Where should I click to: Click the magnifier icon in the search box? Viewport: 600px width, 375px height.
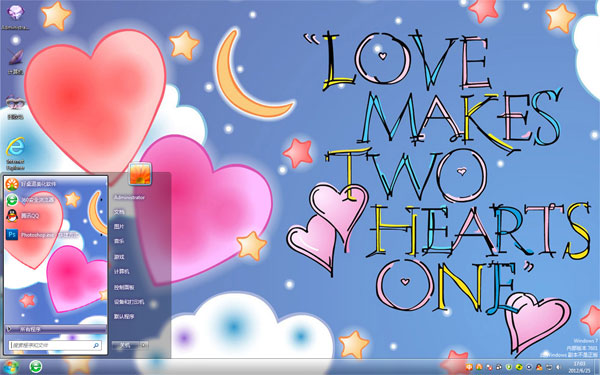coord(96,345)
